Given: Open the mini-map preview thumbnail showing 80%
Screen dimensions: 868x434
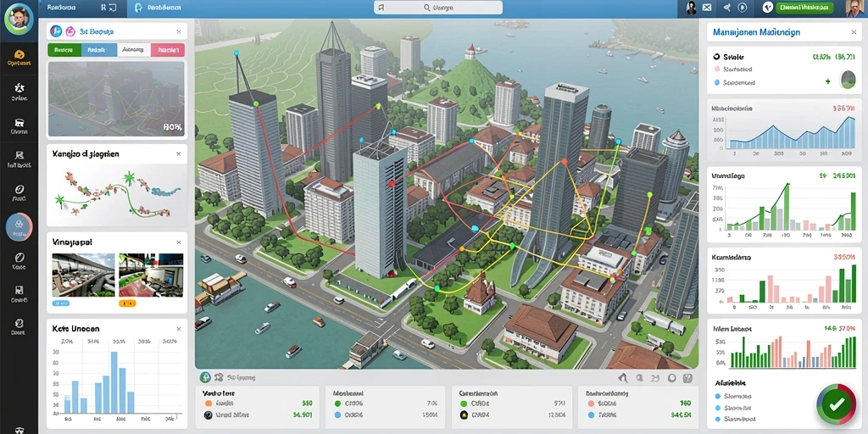Looking at the screenshot, I should (x=116, y=99).
